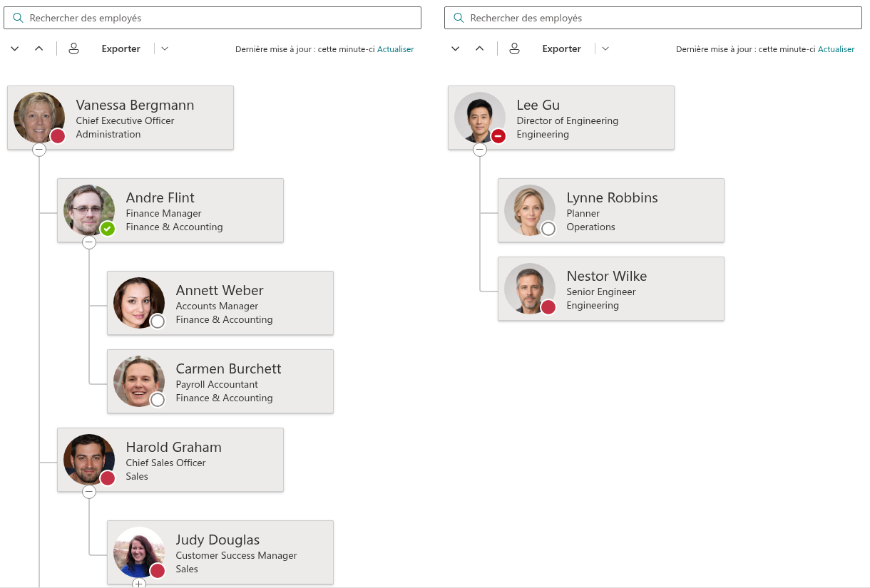This screenshot has width=870, height=588.
Task: Open Harold Graham's profile photo
Action: click(x=89, y=460)
